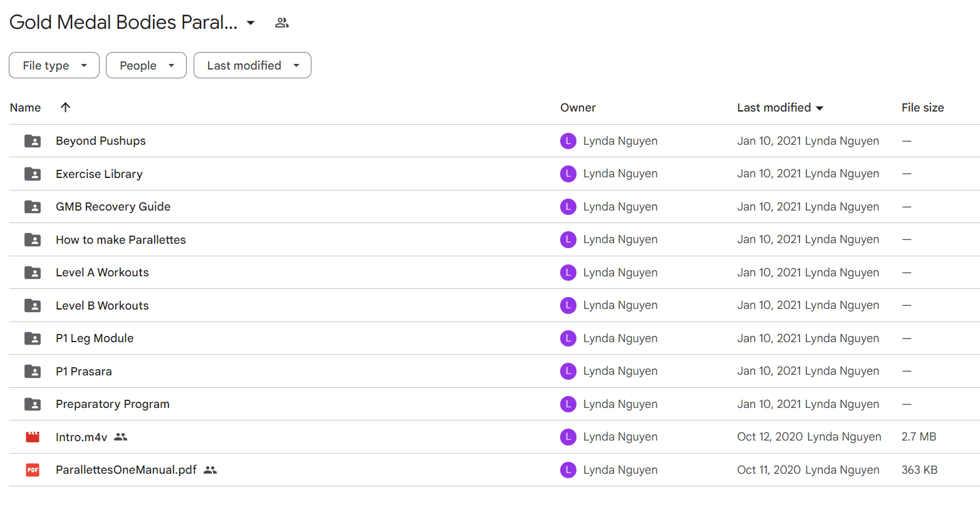
Task: Click the shared icon next to Intro.m4v
Action: click(x=121, y=437)
